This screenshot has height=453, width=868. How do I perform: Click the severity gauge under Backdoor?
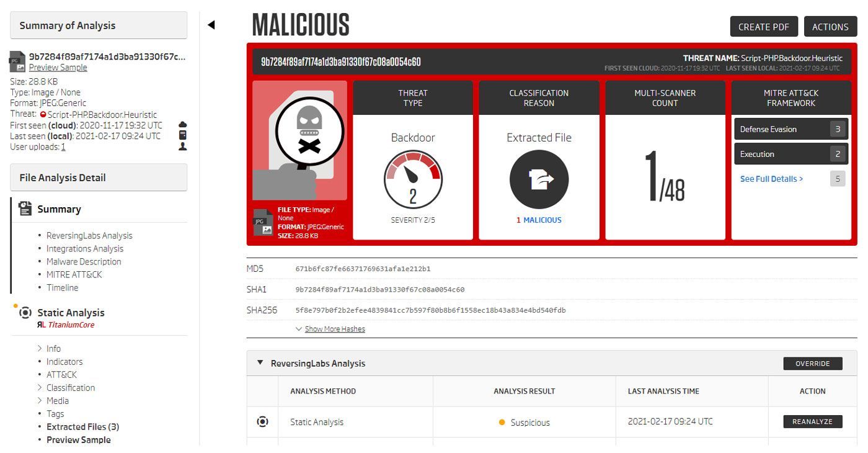coord(413,180)
